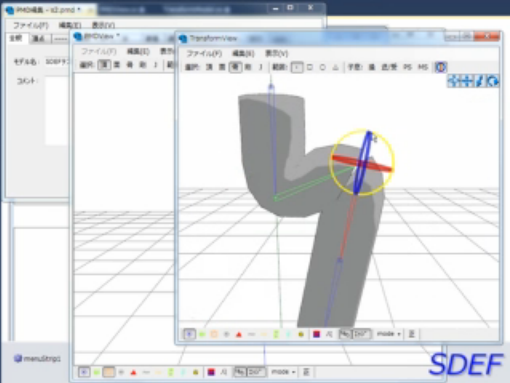Click the red-blue color square in TransformView bottom bar

(x=316, y=334)
